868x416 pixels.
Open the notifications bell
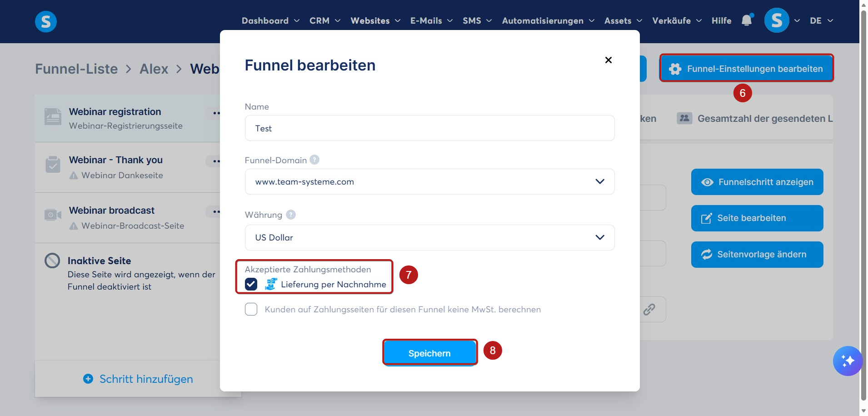pos(747,20)
